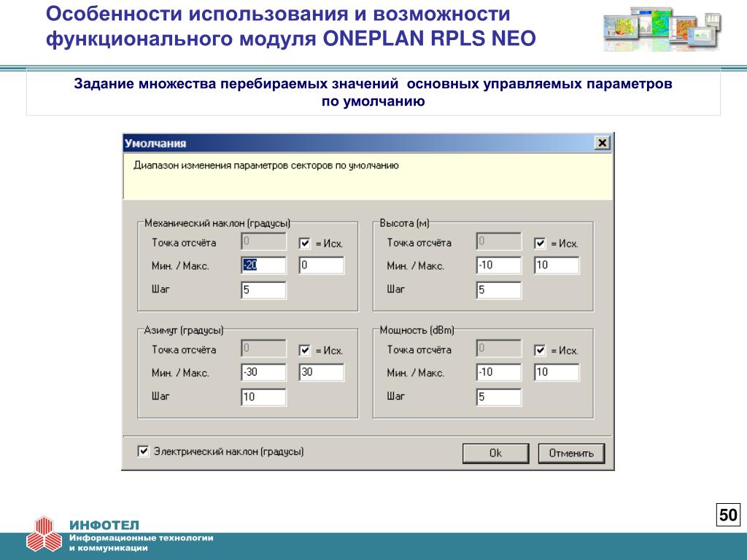Click Механический наклон Шаг field
This screenshot has height=560, width=747.
[x=263, y=290]
